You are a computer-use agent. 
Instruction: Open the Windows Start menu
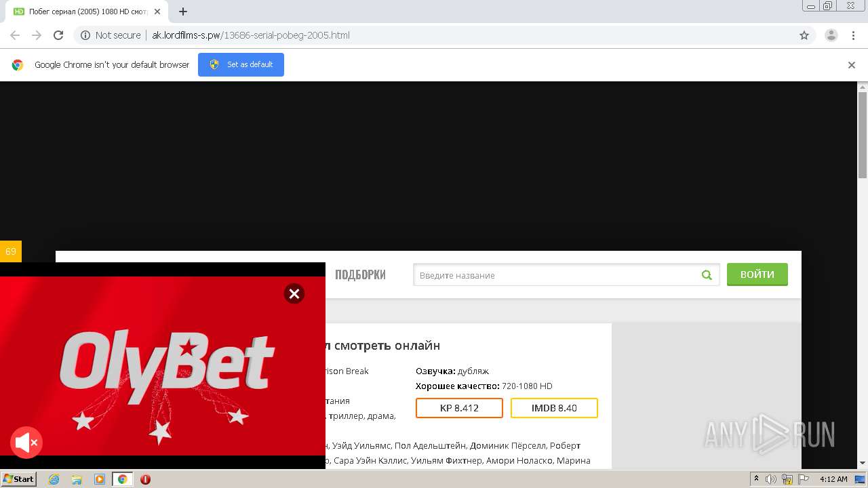click(x=18, y=479)
